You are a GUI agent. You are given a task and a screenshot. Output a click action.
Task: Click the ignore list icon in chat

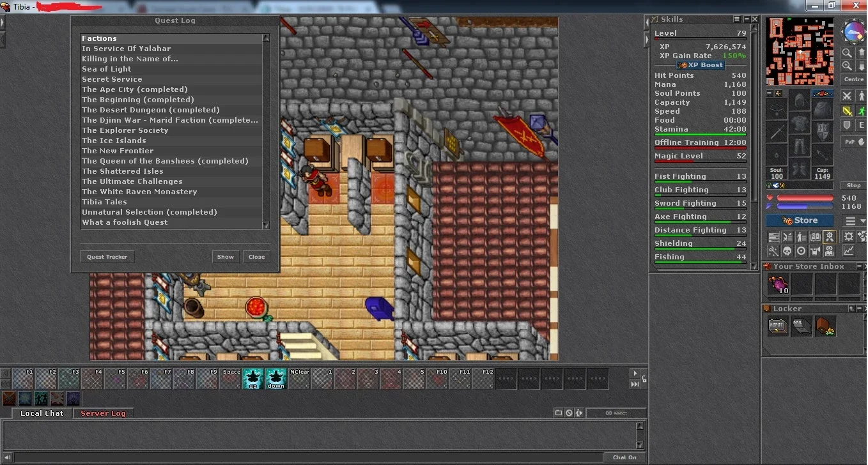tap(569, 413)
